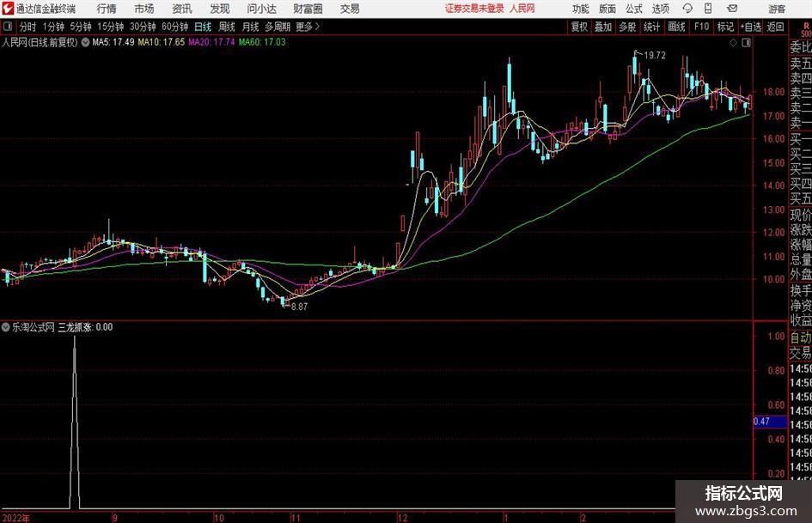This screenshot has width=812, height=523.
Task: Open the customer service headset icon
Action: tap(687, 9)
